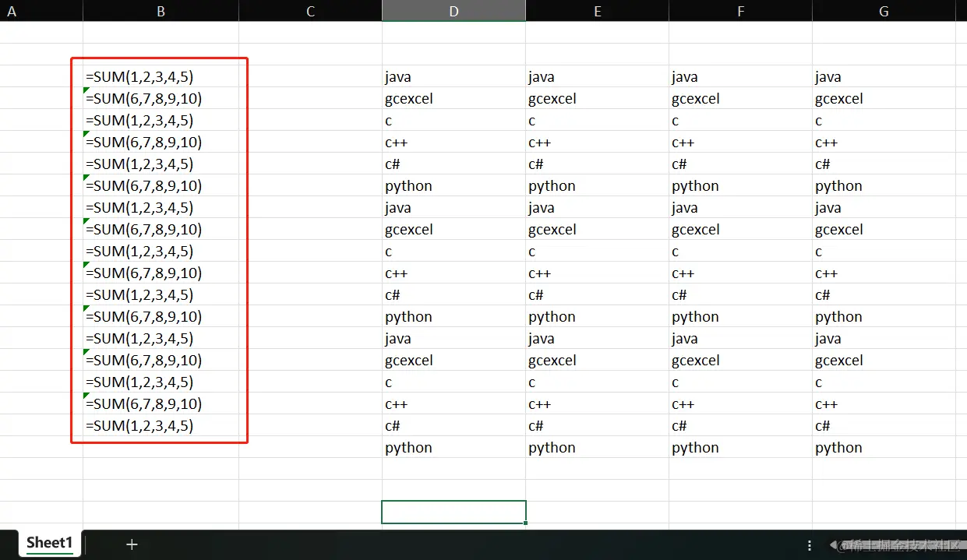
Task: Add a new sheet with the plus icon
Action: [x=132, y=544]
